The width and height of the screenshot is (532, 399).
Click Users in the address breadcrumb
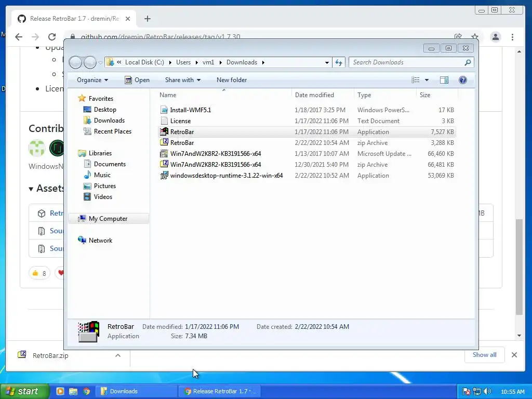point(183,62)
